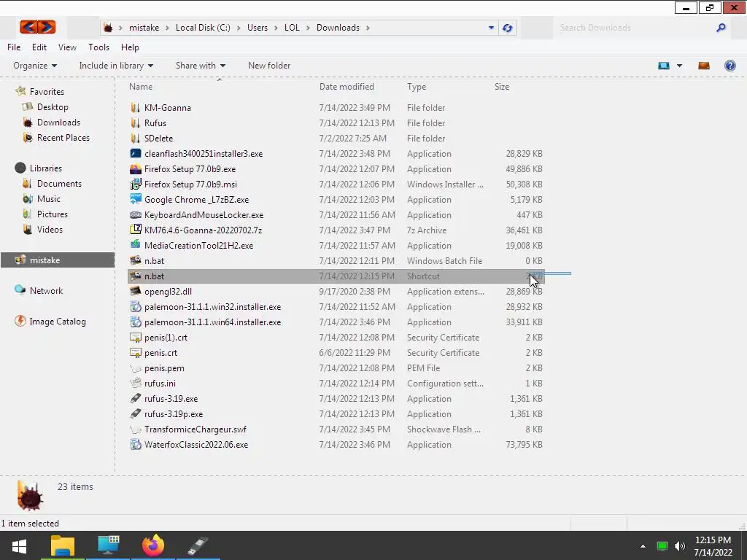Viewport: 747px width, 560px height.
Task: Show hidden tray icons arrow
Action: tap(643, 546)
